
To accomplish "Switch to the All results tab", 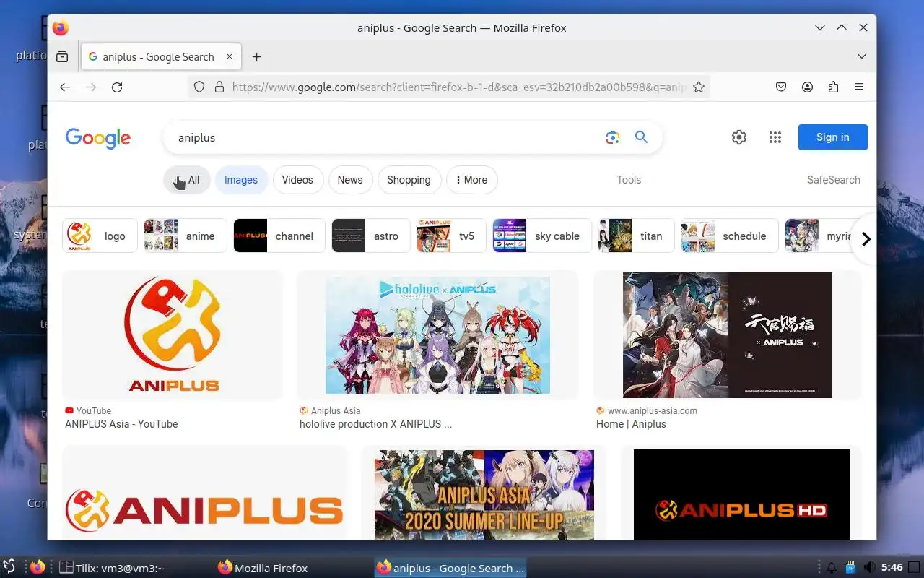I will [x=187, y=180].
